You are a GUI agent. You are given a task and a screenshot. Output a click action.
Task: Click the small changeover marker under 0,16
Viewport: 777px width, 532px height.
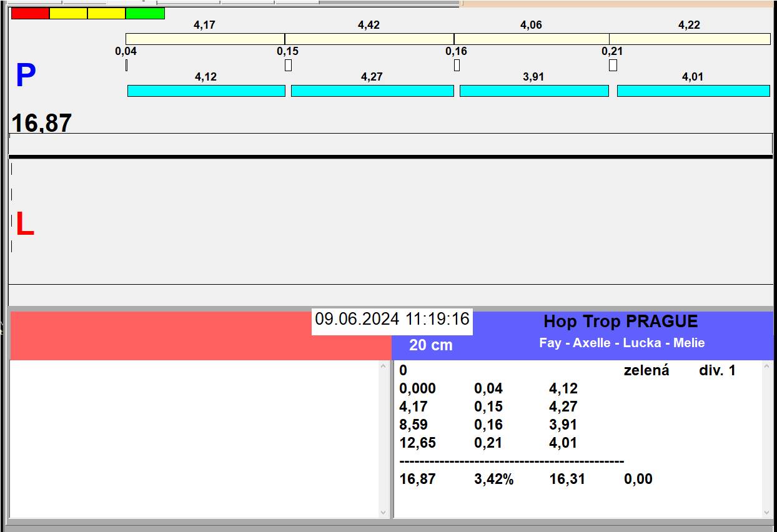coord(457,65)
